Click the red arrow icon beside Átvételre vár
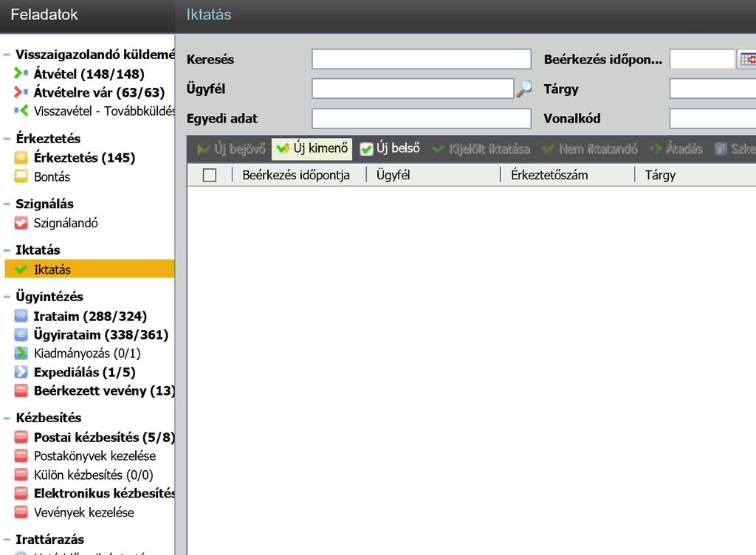The height and width of the screenshot is (555, 756). [21, 92]
